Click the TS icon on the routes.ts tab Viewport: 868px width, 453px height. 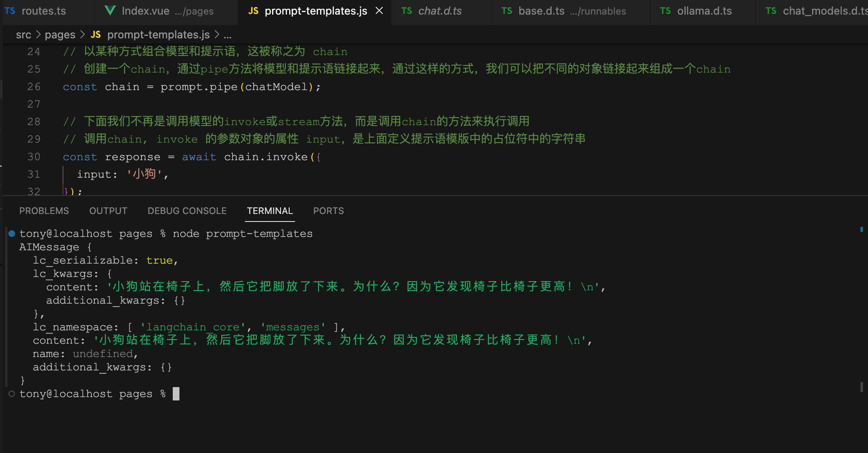(10, 11)
